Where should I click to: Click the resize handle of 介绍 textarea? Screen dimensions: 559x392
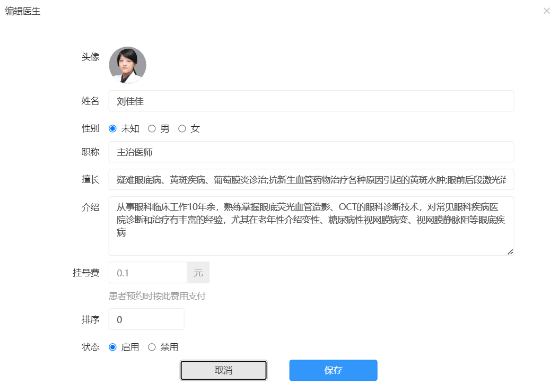click(x=510, y=252)
